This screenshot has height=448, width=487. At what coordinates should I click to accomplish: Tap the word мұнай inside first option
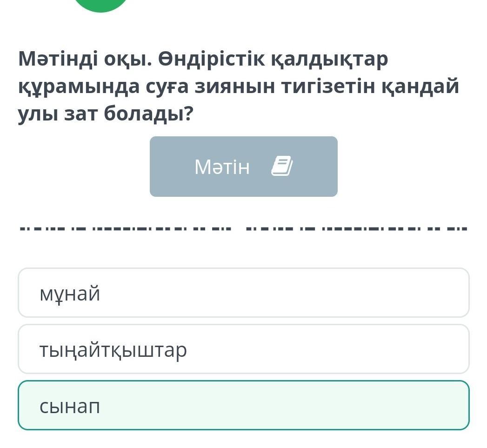click(x=70, y=294)
